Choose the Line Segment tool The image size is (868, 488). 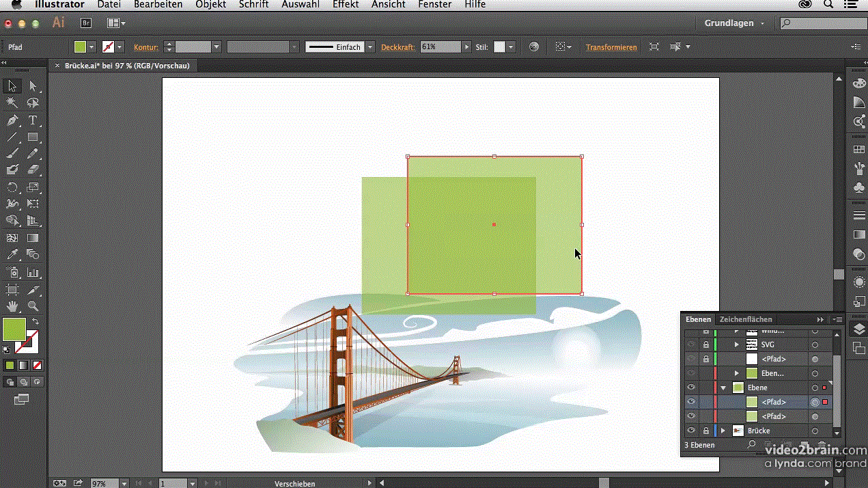pyautogui.click(x=12, y=137)
